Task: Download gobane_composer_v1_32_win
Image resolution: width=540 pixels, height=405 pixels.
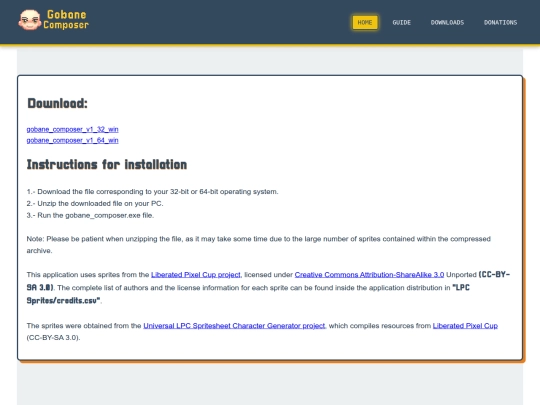Action: (72, 129)
